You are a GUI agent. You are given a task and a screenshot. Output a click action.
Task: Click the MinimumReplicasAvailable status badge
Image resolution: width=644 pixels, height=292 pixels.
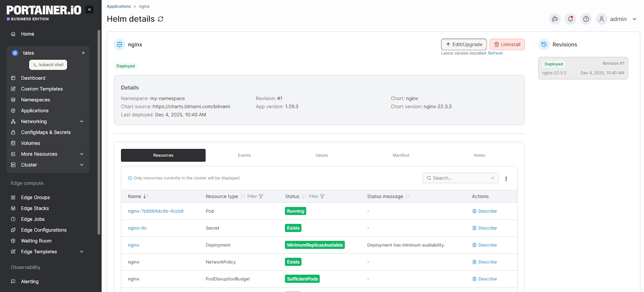315,245
